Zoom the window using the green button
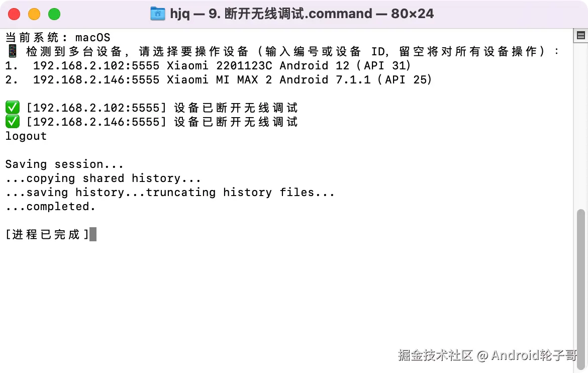The image size is (588, 373). tap(54, 14)
